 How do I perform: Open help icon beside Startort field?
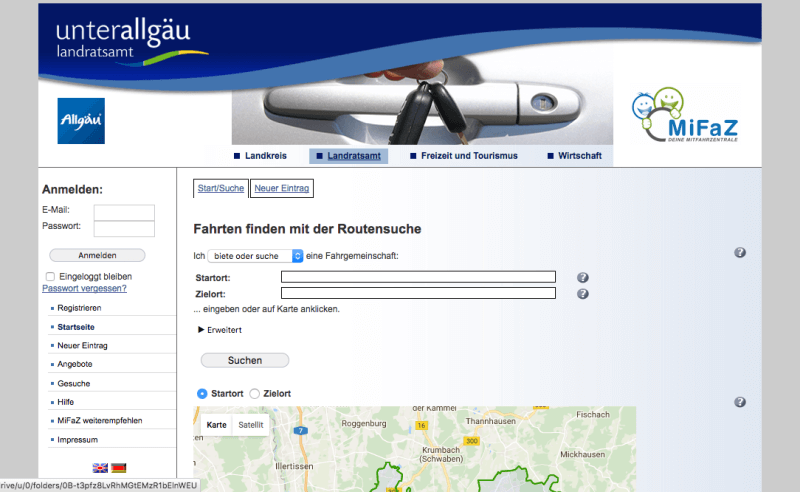click(x=582, y=277)
